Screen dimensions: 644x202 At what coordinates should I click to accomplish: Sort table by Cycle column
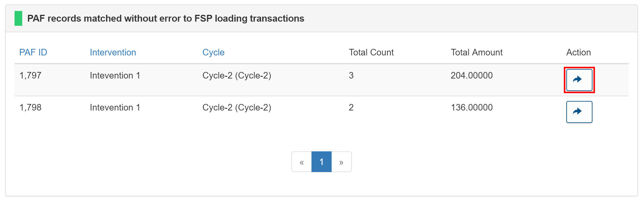point(213,52)
